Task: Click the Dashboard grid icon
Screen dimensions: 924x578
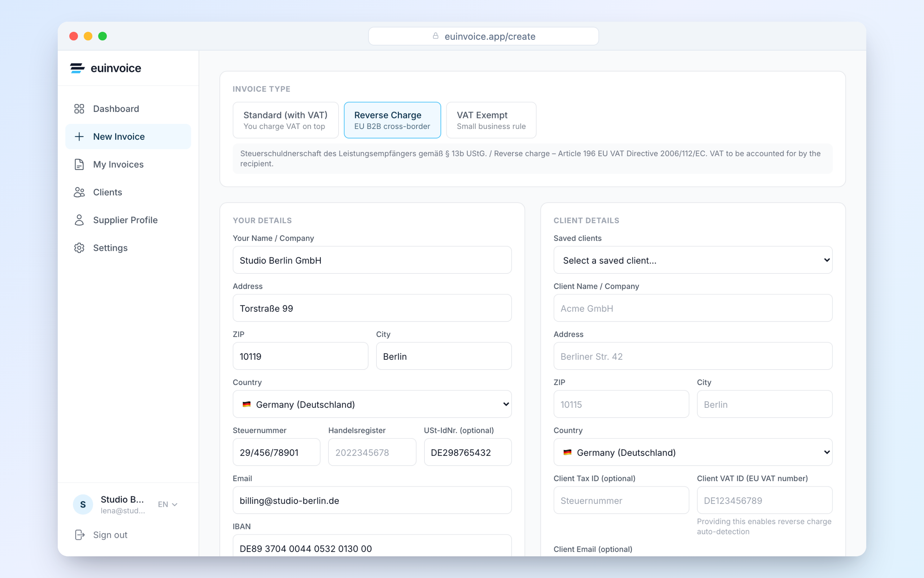Action: [79, 109]
